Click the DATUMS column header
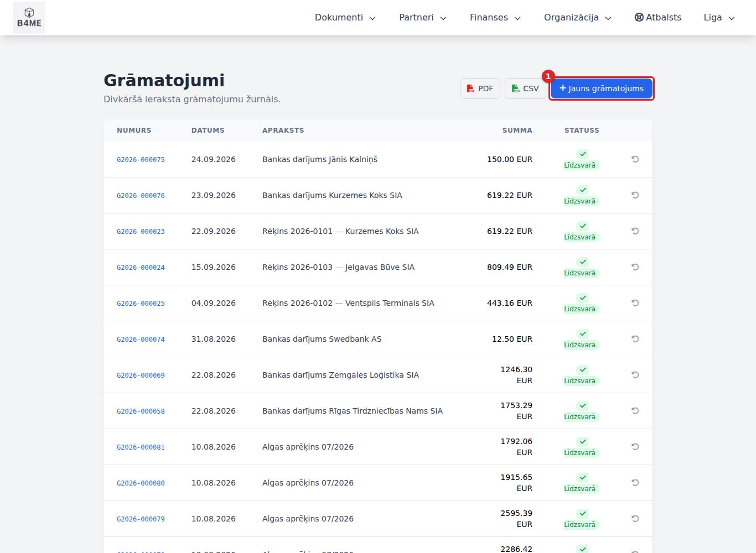Image resolution: width=756 pixels, height=553 pixels. (x=208, y=131)
